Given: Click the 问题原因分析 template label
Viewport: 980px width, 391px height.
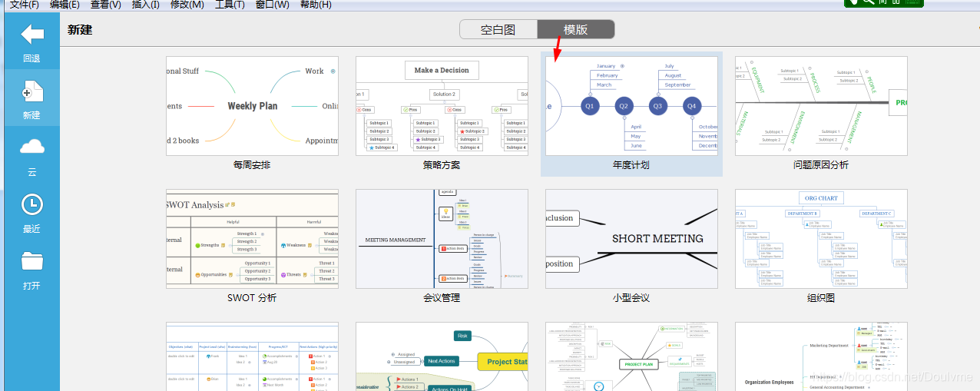Looking at the screenshot, I should tap(821, 165).
